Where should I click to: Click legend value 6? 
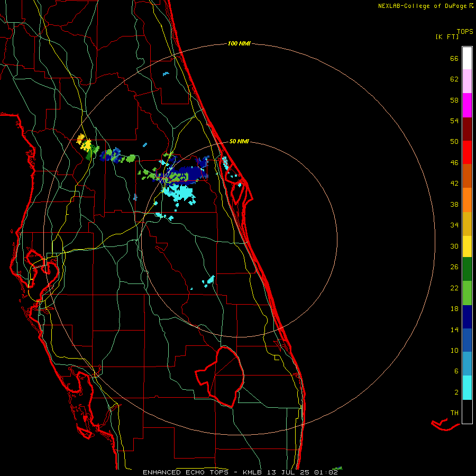click(456, 371)
